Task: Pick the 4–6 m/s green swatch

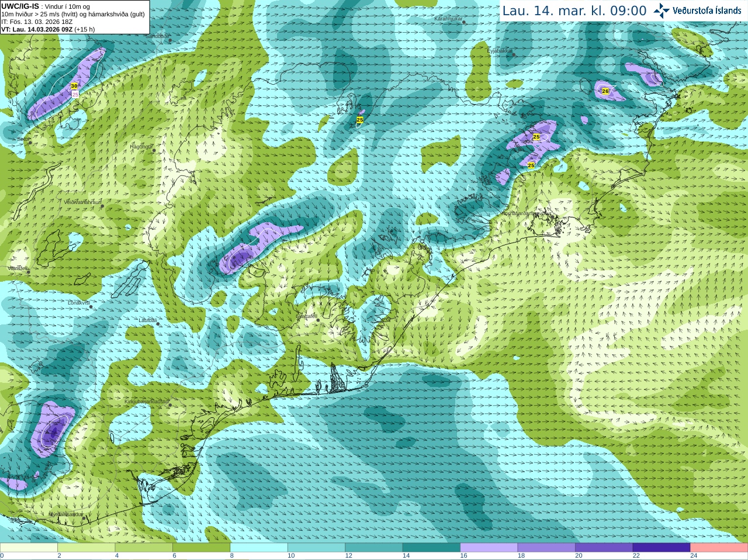Action: pos(144,547)
